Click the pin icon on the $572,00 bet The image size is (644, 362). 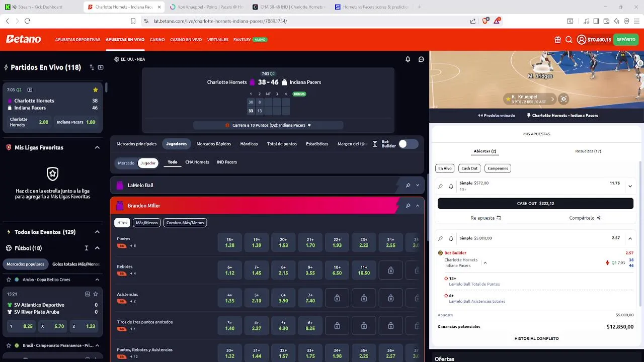440,186
